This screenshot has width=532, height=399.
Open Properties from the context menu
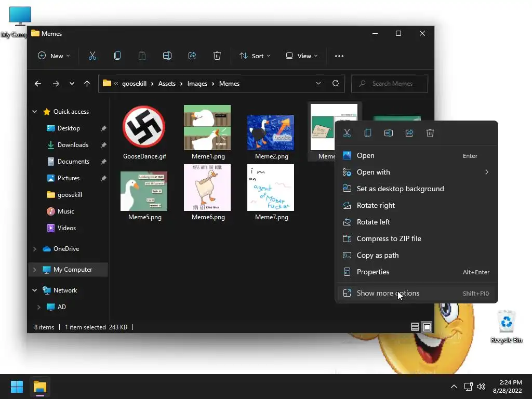pos(416,272)
